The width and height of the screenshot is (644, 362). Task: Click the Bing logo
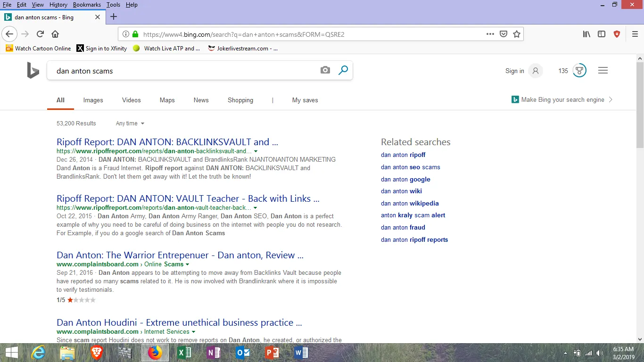tap(33, 70)
